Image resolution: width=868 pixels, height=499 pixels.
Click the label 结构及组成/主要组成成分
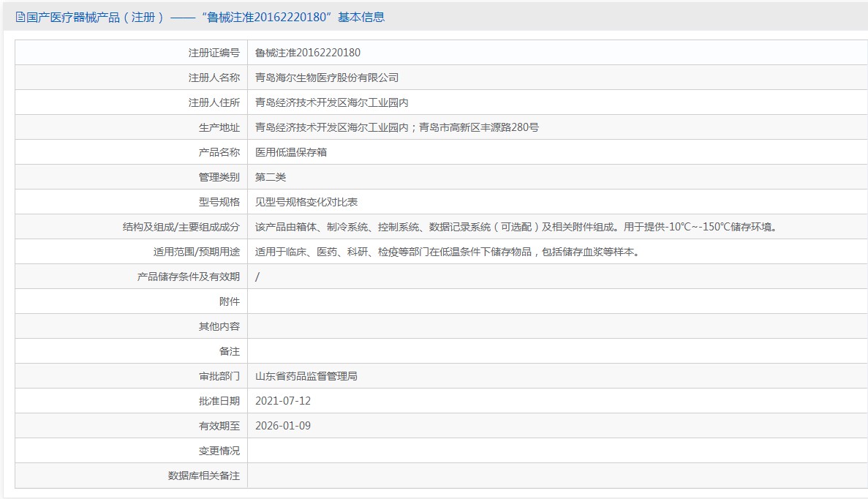[x=181, y=227]
